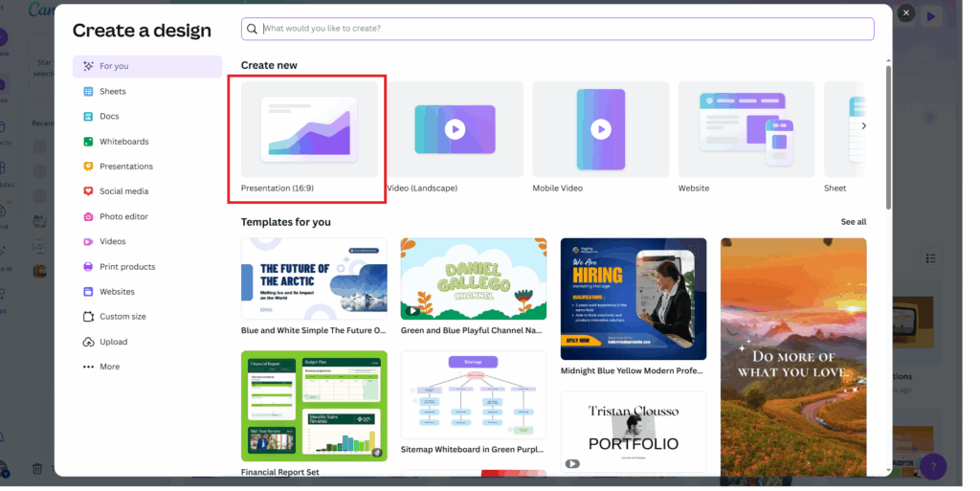Click See all templates link
This screenshot has height=491, width=980.
853,222
